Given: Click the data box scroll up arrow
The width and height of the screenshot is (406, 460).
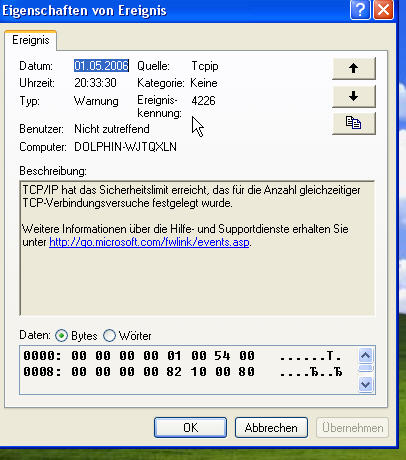Looking at the screenshot, I should (366, 356).
